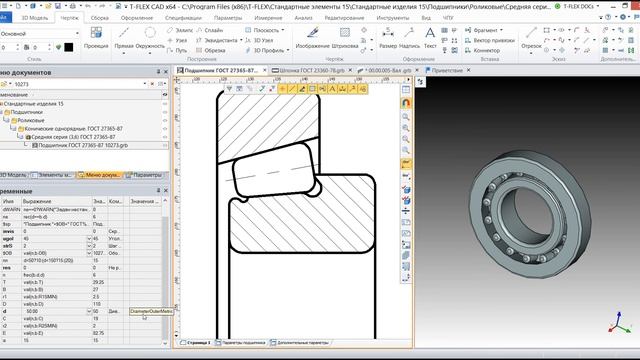Select the Штриховка hatch tool
The image size is (640, 360).
click(345, 38)
